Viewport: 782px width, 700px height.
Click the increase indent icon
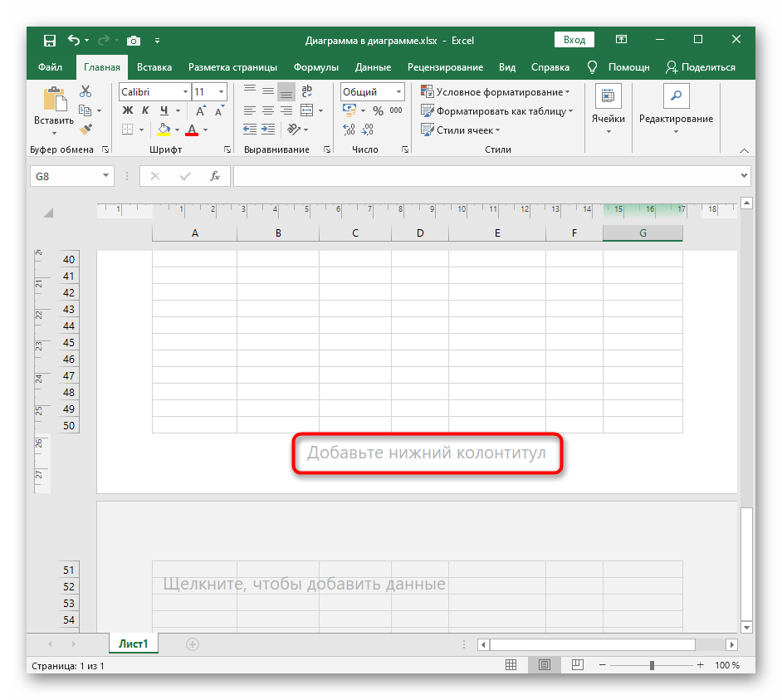coord(268,130)
